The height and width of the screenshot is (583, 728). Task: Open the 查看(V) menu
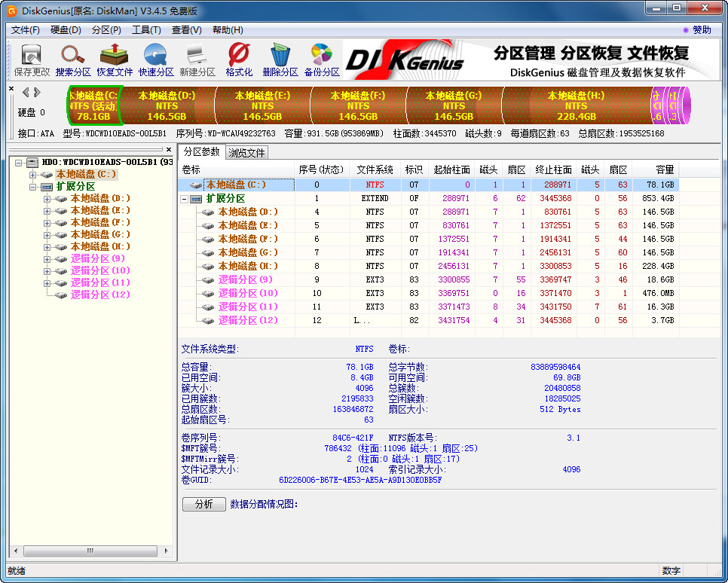[x=187, y=30]
